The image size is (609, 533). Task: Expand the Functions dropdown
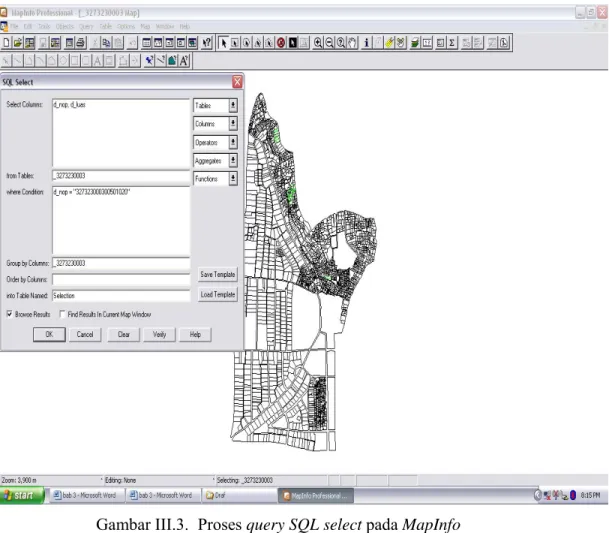click(233, 179)
